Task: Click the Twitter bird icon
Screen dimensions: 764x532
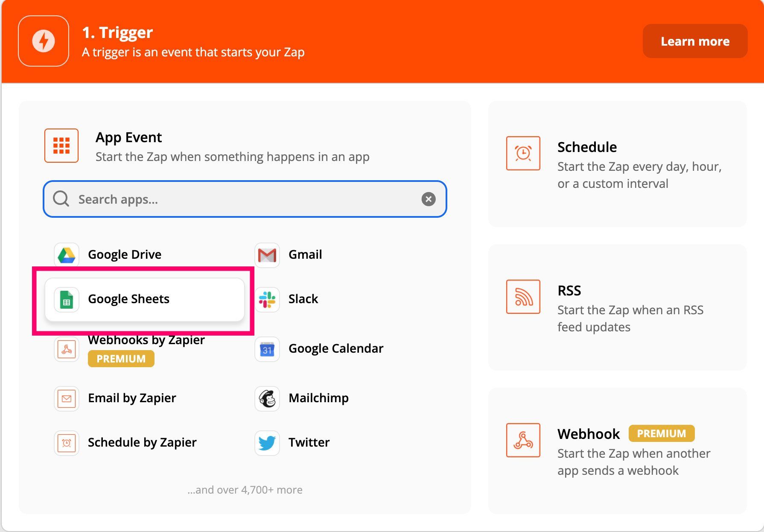Action: [267, 443]
